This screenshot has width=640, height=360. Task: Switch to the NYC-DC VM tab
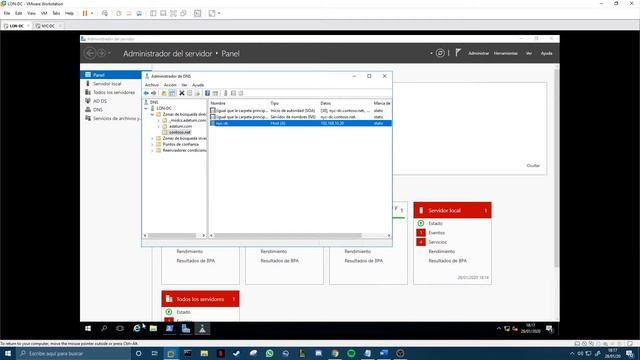[x=48, y=26]
